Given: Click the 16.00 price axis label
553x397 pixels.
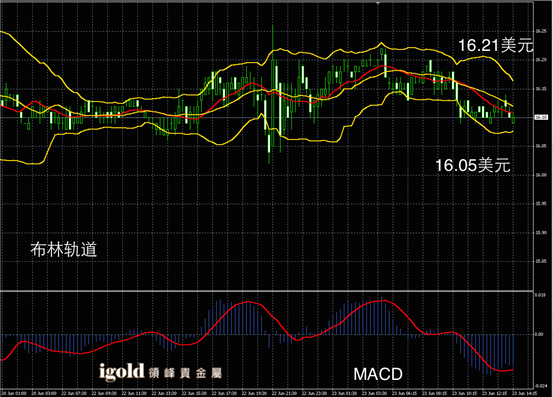Looking at the screenshot, I should point(541,175).
